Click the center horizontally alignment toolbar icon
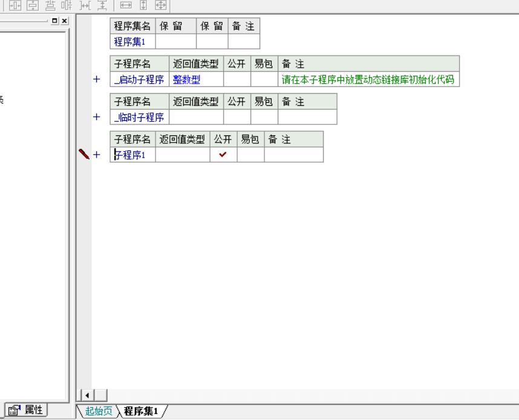Screen dimensions: 519x420 pyautogui.click(x=15, y=5)
